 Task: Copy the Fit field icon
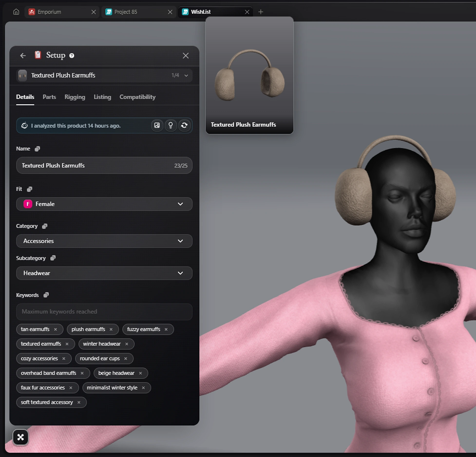click(29, 189)
